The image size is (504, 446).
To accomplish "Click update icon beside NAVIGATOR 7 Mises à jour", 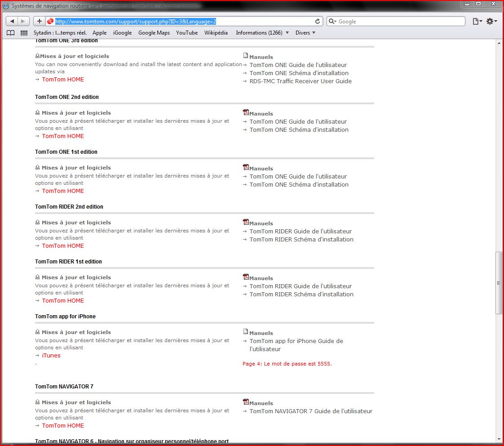I will 38,402.
